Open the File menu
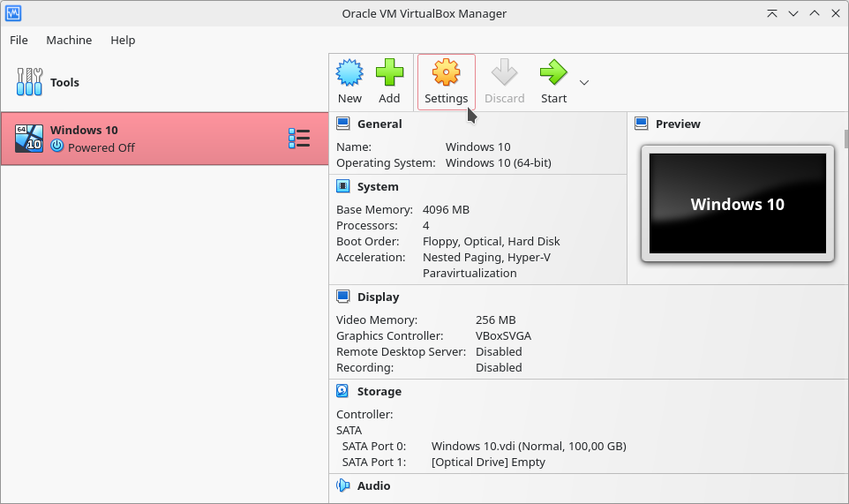This screenshot has width=849, height=504. coord(19,40)
